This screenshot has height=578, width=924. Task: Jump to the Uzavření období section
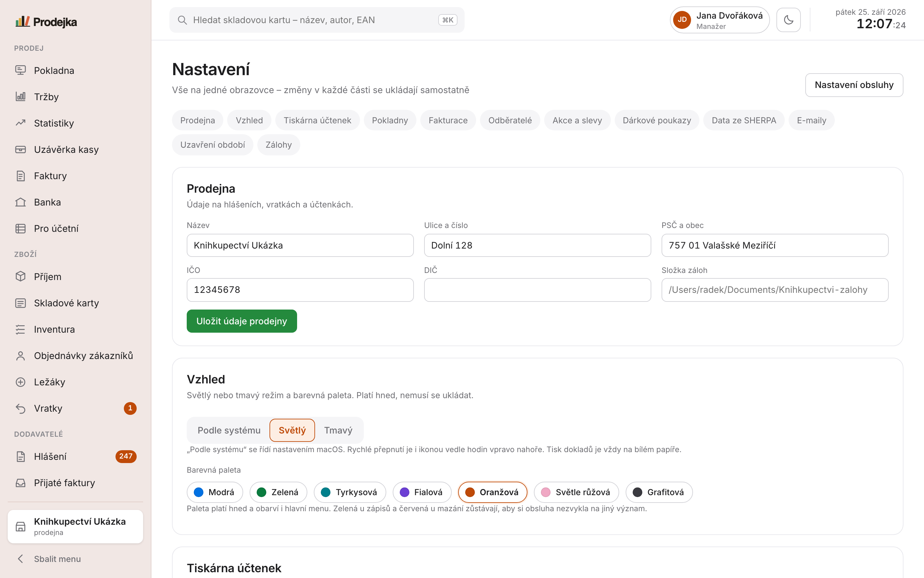pyautogui.click(x=213, y=145)
